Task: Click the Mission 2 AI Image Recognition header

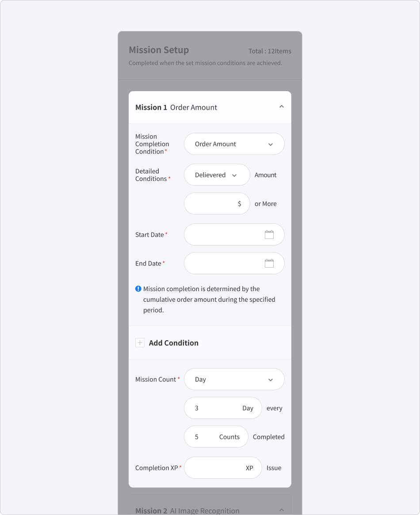Action: pos(187,511)
